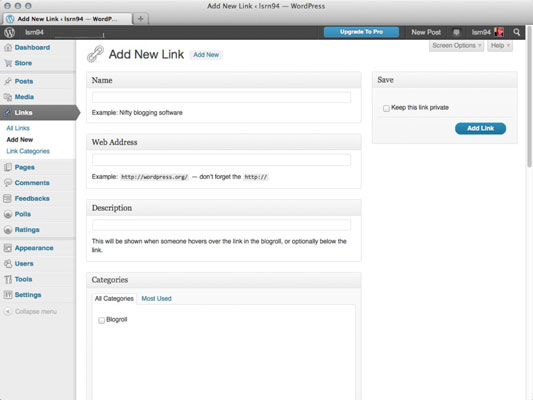This screenshot has width=533, height=400.
Task: Click the Tools icon in sidebar
Action: 8,279
